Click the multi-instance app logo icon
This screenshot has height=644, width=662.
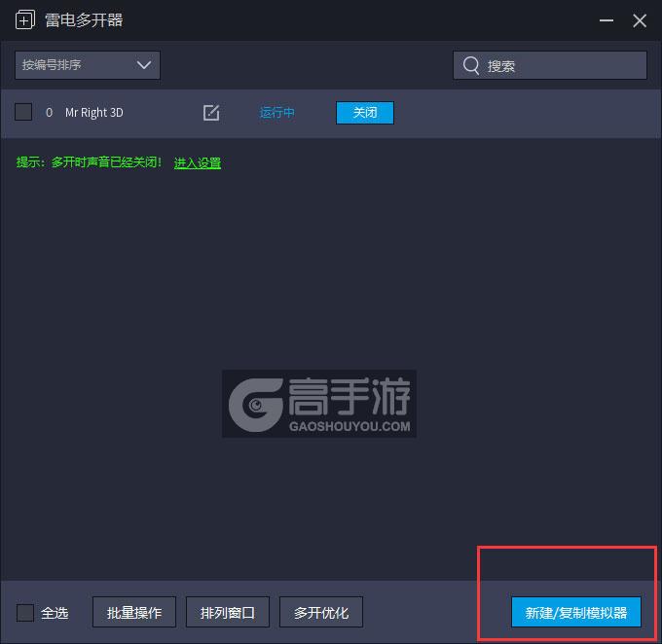coord(24,19)
